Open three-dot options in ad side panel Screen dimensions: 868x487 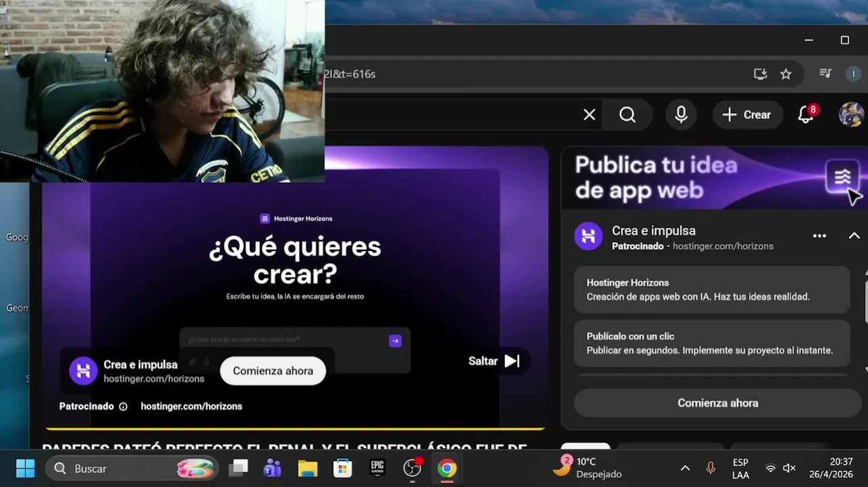pos(819,236)
